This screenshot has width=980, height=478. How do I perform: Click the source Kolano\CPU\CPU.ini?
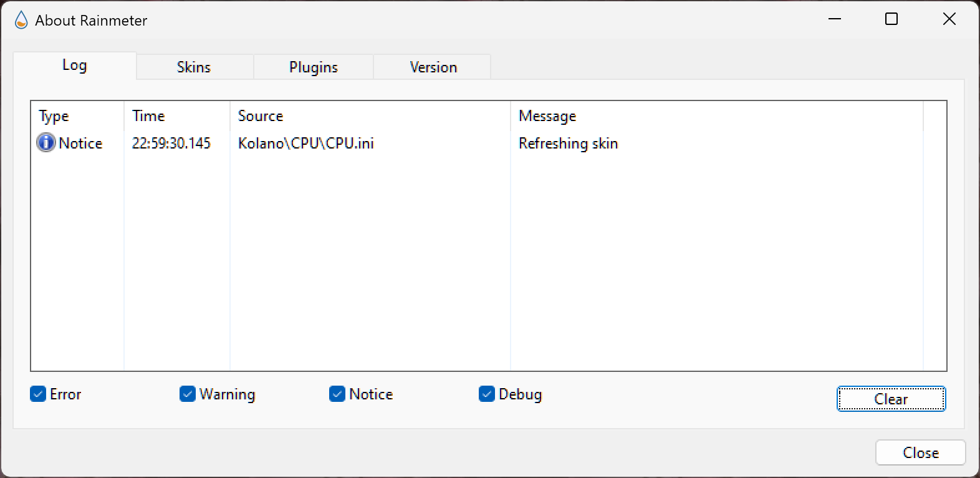306,143
